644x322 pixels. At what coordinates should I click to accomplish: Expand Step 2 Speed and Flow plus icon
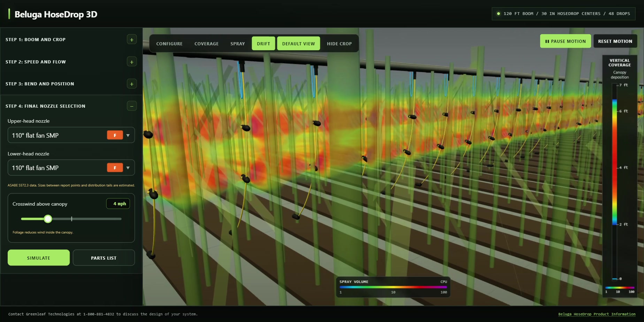(132, 62)
